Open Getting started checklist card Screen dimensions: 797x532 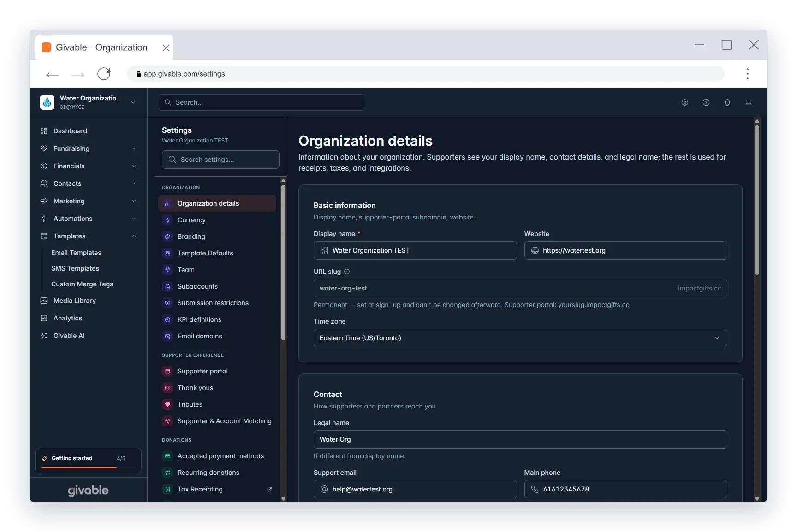click(88, 461)
